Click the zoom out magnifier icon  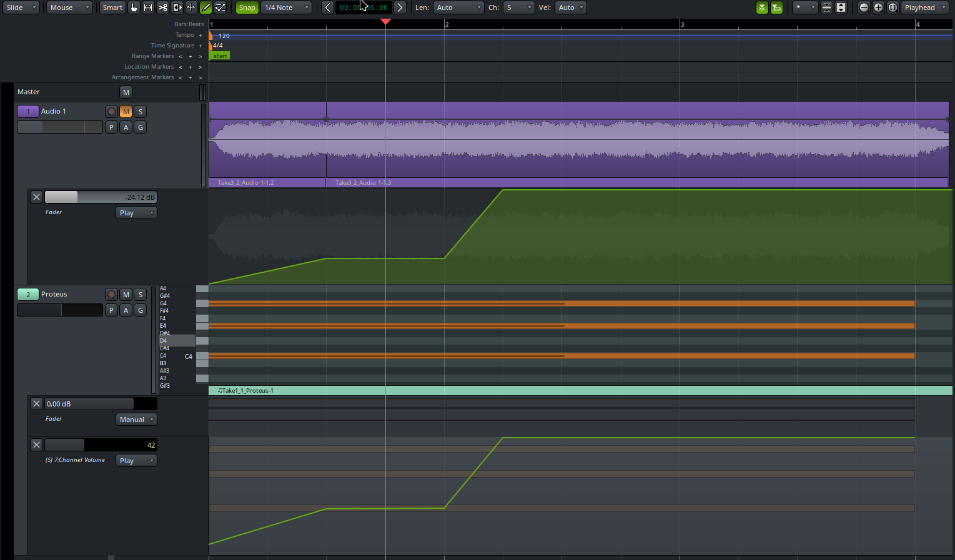pyautogui.click(x=864, y=7)
